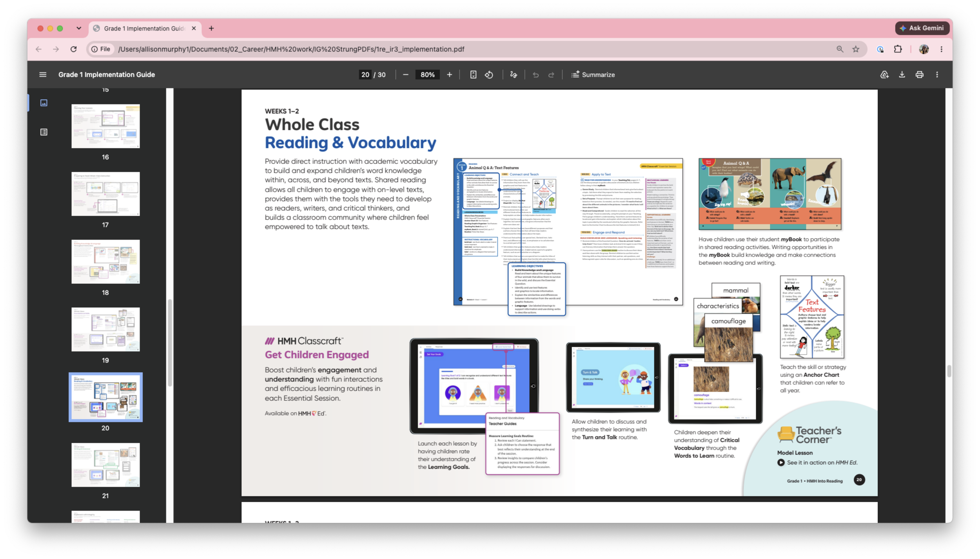Image resolution: width=980 pixels, height=559 pixels.
Task: Activate the draw annotation tool
Action: (514, 75)
